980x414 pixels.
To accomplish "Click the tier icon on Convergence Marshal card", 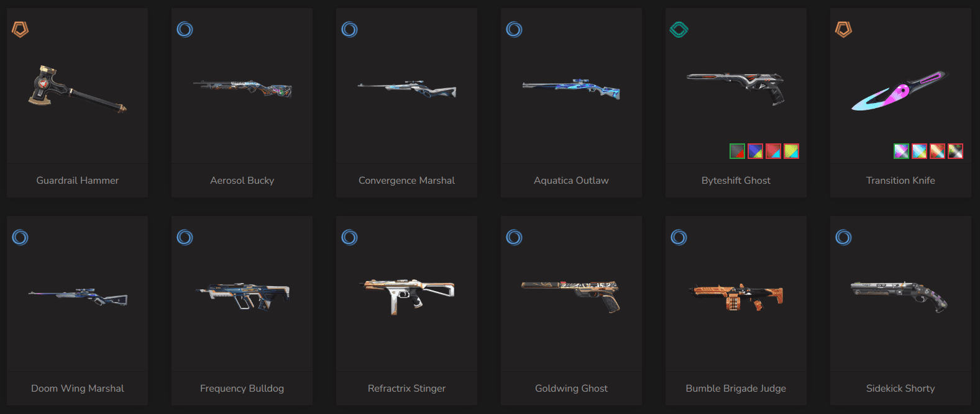I will pyautogui.click(x=349, y=29).
